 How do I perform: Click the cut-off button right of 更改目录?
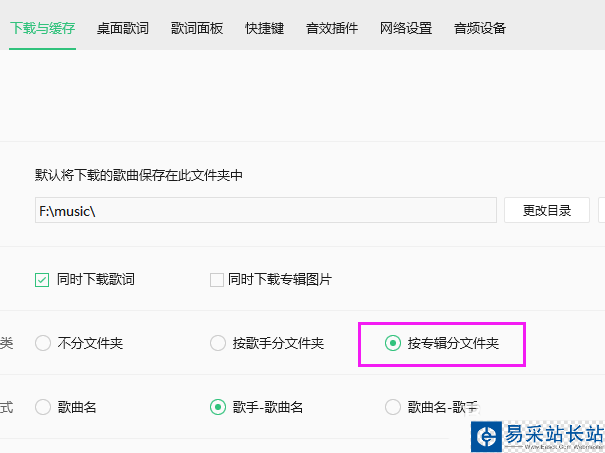(601, 210)
